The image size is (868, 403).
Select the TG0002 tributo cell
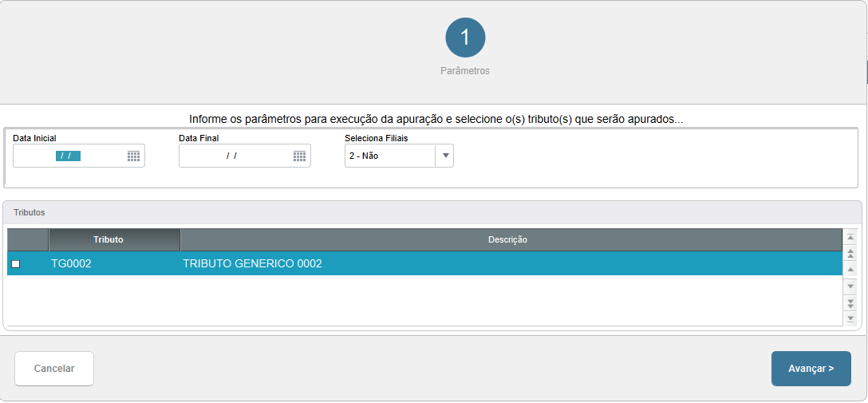tap(115, 264)
